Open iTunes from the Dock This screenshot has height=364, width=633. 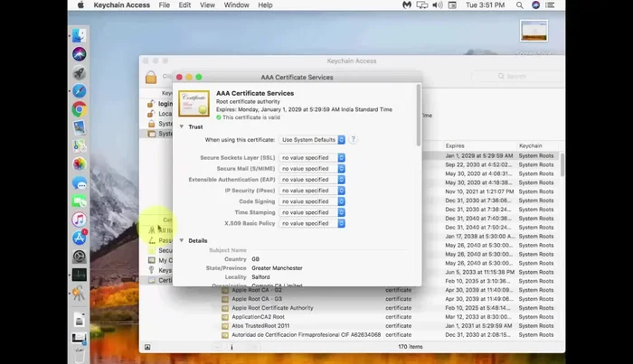(80, 219)
